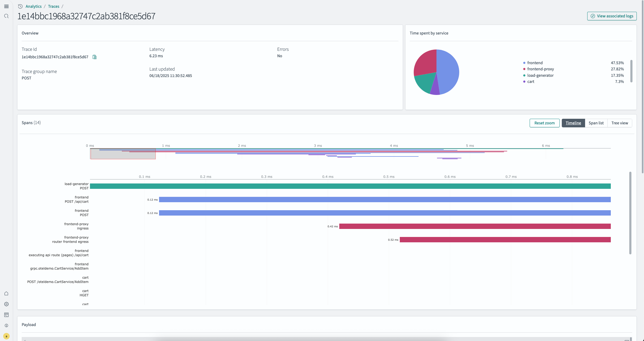Open the navigation hamburger menu

point(6,6)
